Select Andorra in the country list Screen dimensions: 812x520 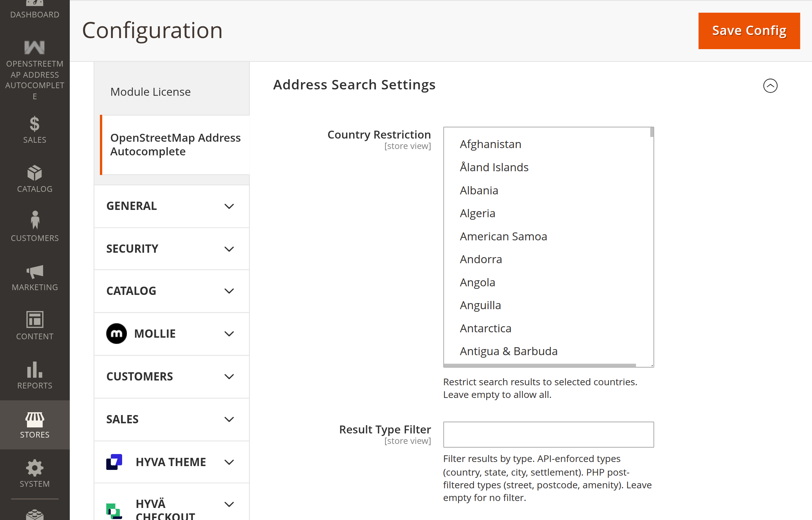[481, 259]
